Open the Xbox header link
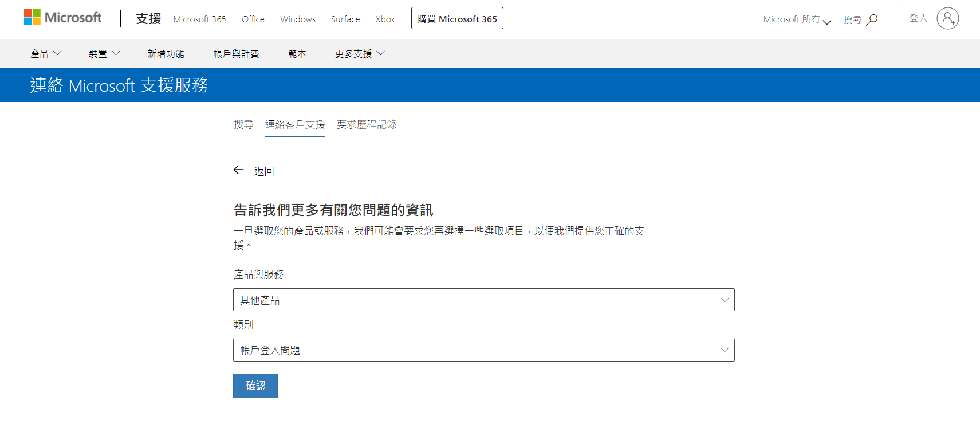 385,19
